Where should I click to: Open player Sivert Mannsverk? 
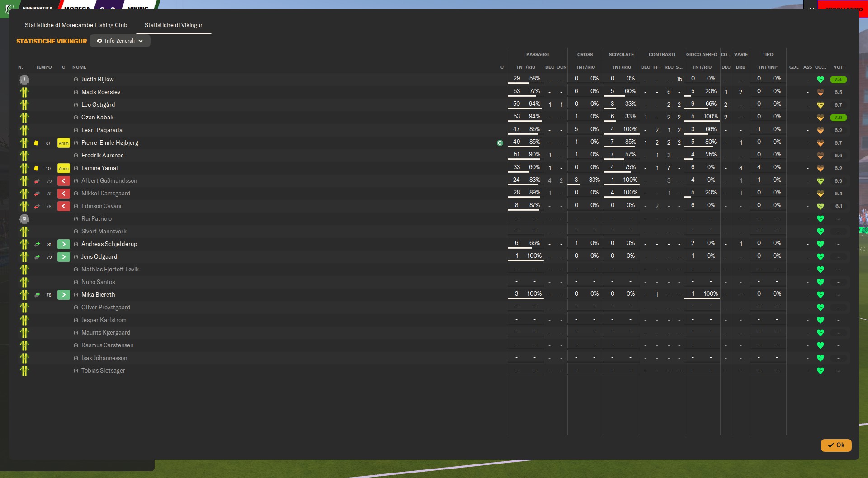click(104, 232)
